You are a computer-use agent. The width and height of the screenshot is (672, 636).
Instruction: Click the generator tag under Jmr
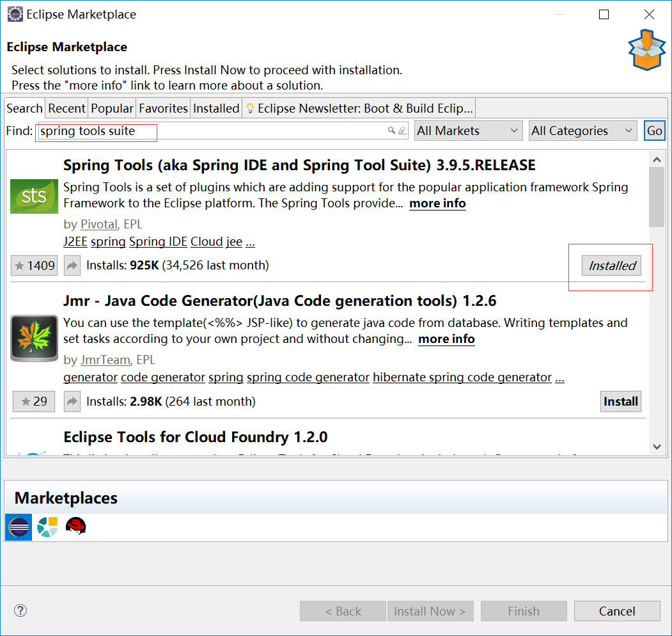pyautogui.click(x=90, y=377)
